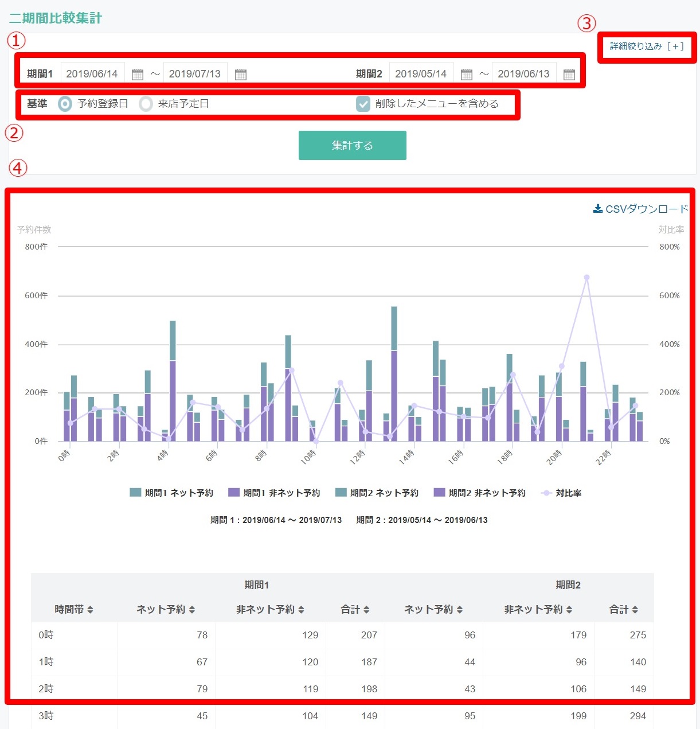Sort table by 時間帯 column
Viewport: 700px width, 729px height.
coord(74,610)
